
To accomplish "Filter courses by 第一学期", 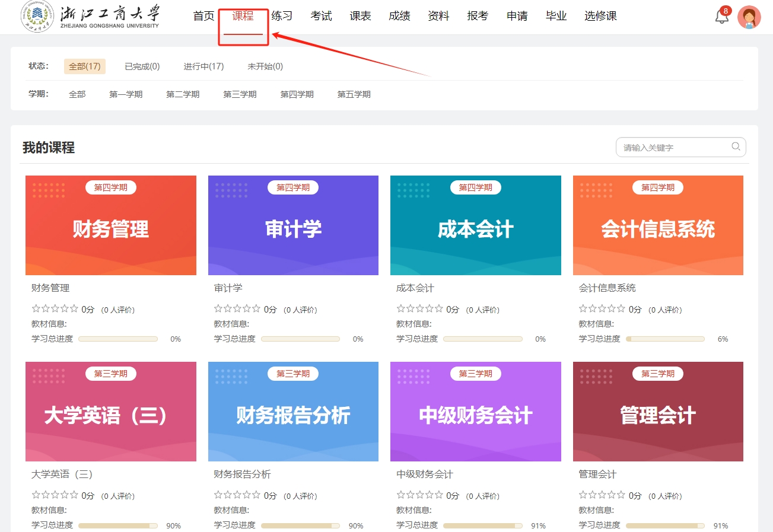I will coord(126,94).
